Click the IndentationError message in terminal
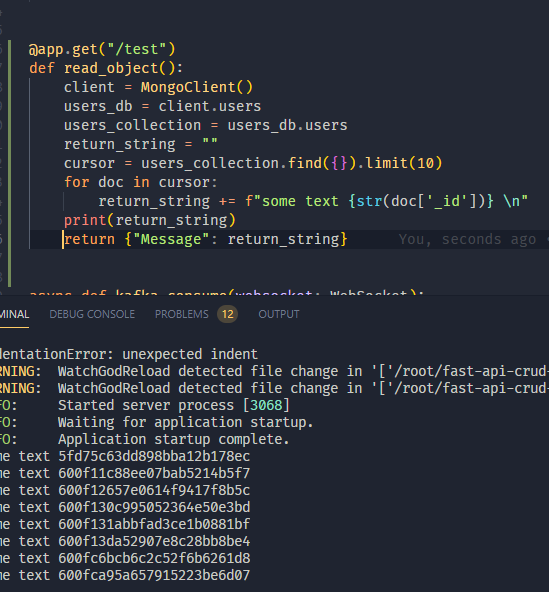The width and height of the screenshot is (549, 592). (129, 354)
